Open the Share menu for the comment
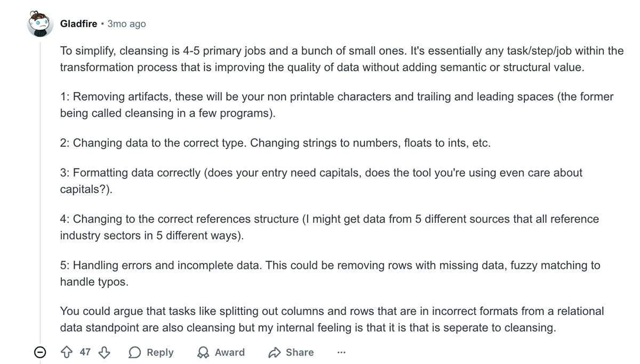The width and height of the screenshot is (640, 364). click(x=291, y=352)
